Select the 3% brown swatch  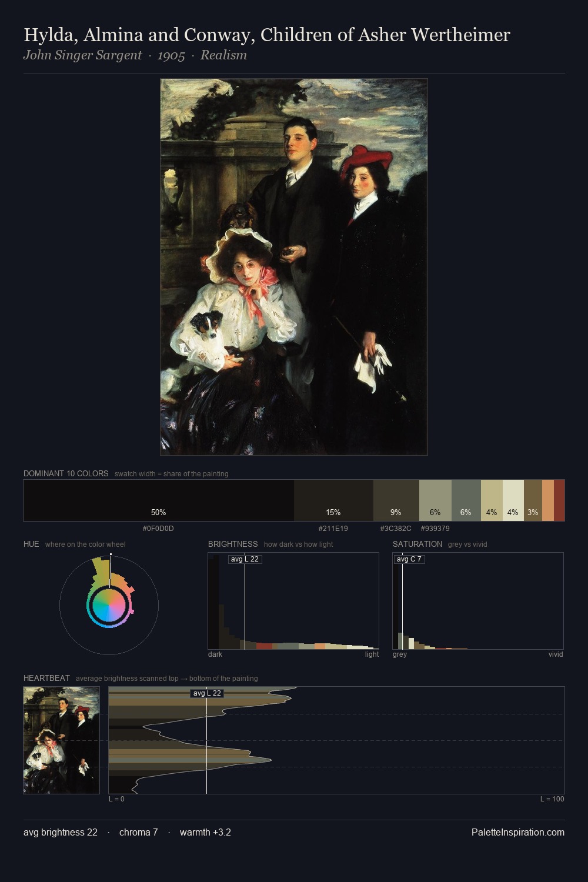pyautogui.click(x=533, y=500)
